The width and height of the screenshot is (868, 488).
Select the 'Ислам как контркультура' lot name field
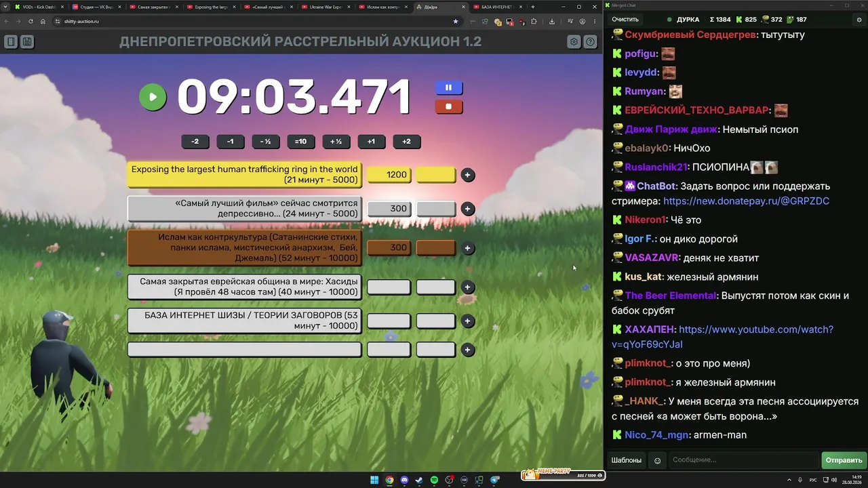coord(244,248)
